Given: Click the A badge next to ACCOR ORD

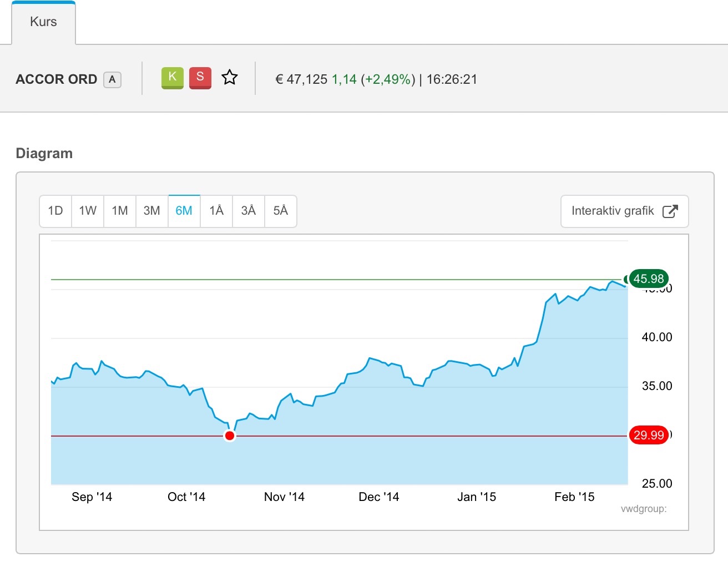Looking at the screenshot, I should coord(112,79).
